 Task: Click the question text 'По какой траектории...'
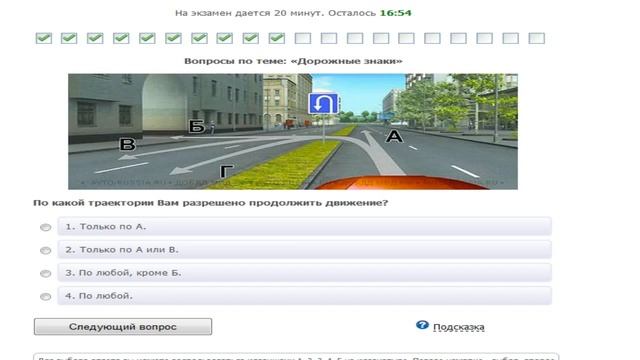(x=211, y=203)
